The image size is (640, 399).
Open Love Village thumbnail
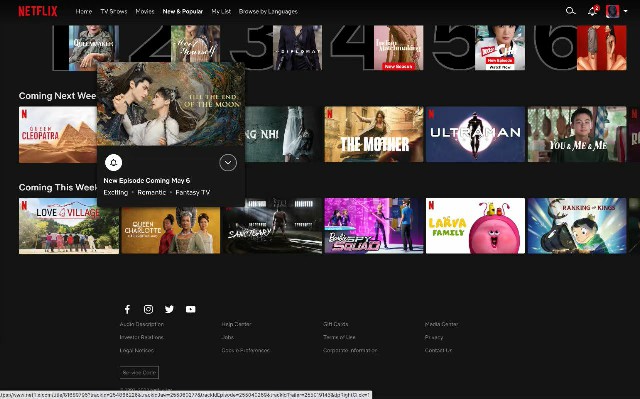[x=69, y=226]
